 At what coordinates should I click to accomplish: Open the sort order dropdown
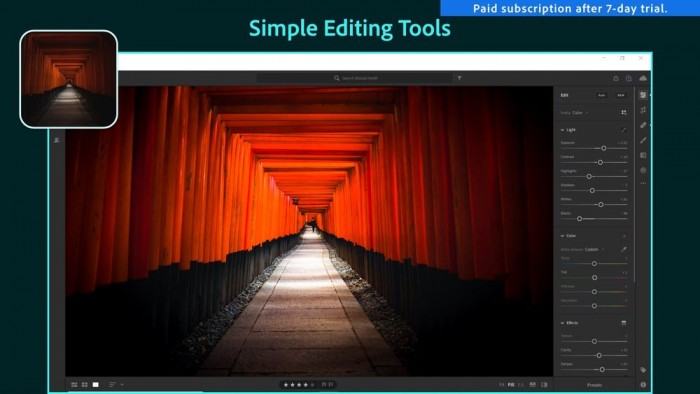coord(116,385)
